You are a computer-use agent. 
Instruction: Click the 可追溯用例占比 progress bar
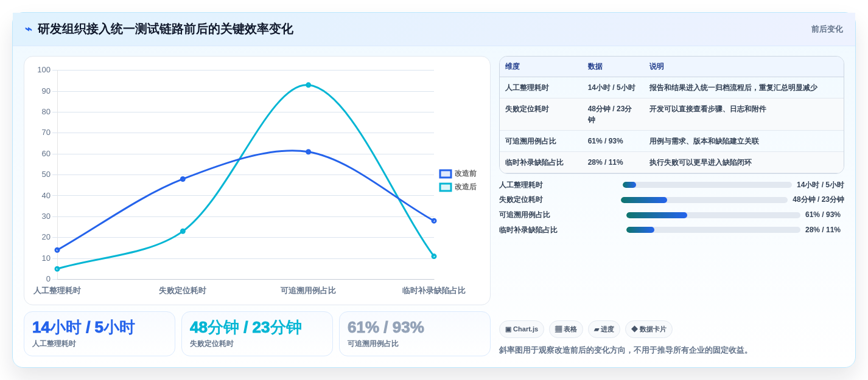click(x=713, y=215)
